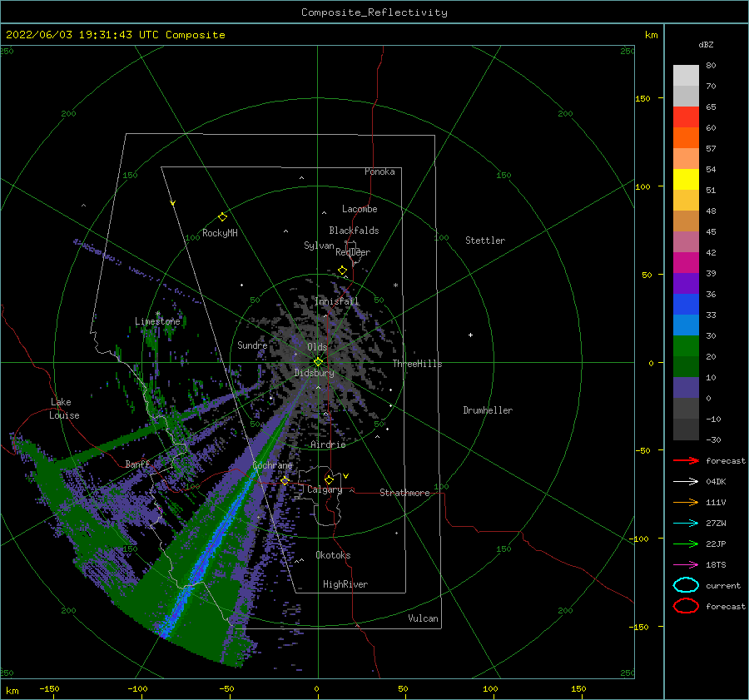Image resolution: width=749 pixels, height=700 pixels.
Task: Click the Banff label
Action: coord(137,464)
